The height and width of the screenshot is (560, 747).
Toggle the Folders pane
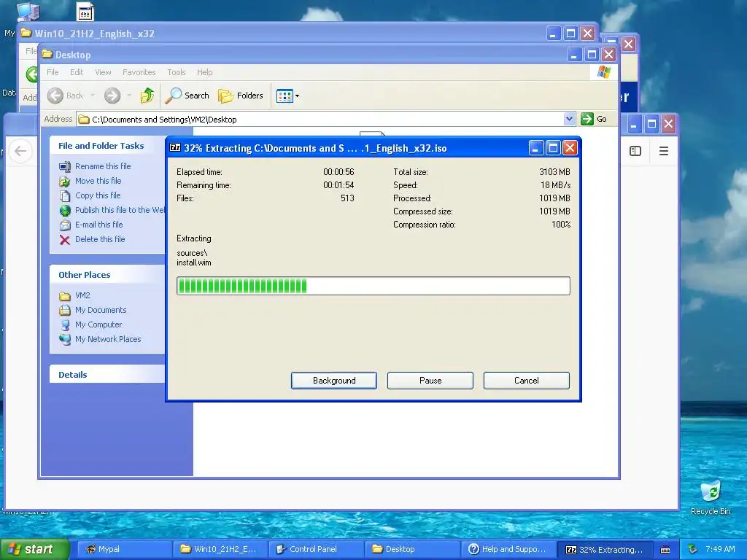[241, 96]
